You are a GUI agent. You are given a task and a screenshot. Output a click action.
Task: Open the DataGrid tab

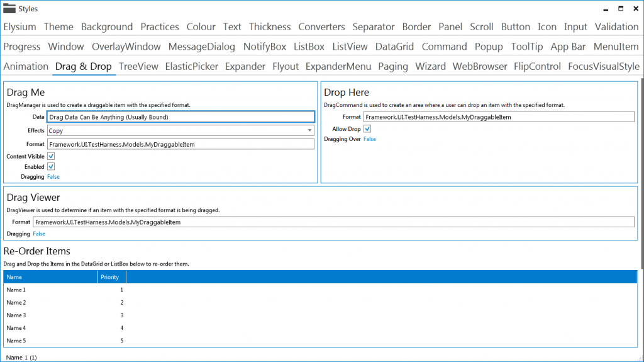click(x=394, y=47)
